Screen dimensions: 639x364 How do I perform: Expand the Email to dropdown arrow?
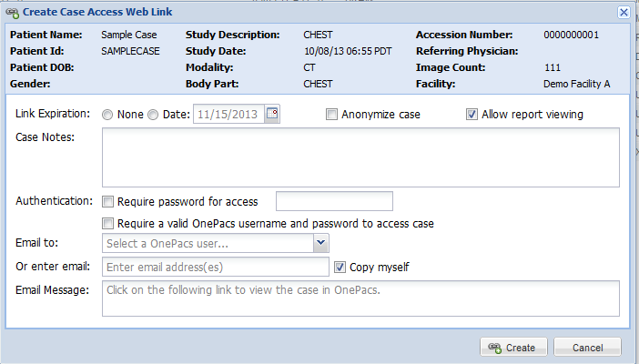(321, 243)
